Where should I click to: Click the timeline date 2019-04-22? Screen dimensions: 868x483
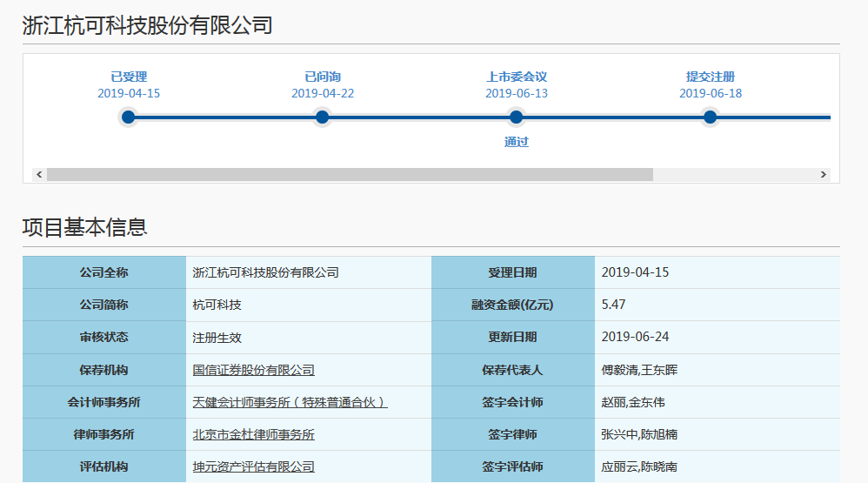[323, 94]
